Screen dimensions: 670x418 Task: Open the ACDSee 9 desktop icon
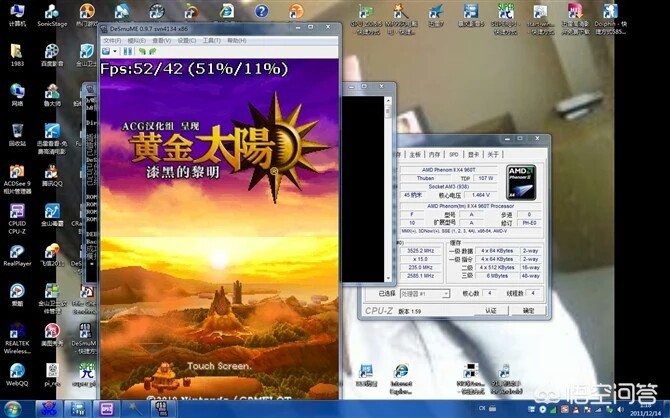(x=17, y=180)
